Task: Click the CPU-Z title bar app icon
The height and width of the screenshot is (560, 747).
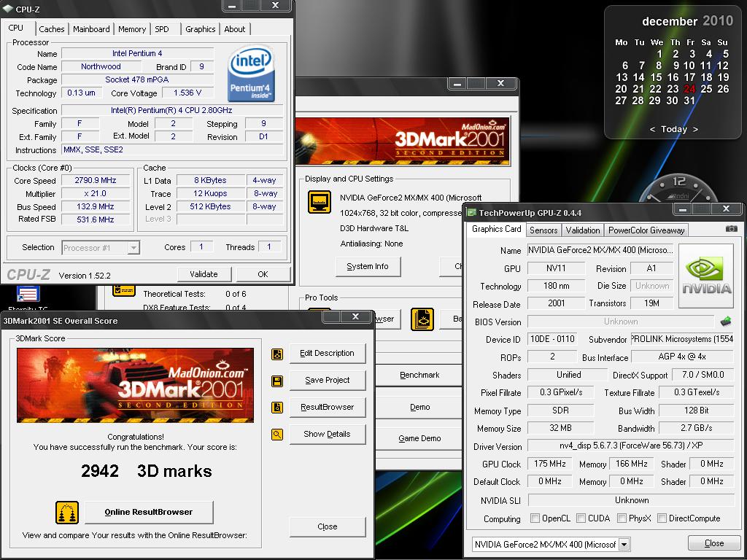Action: coord(8,9)
